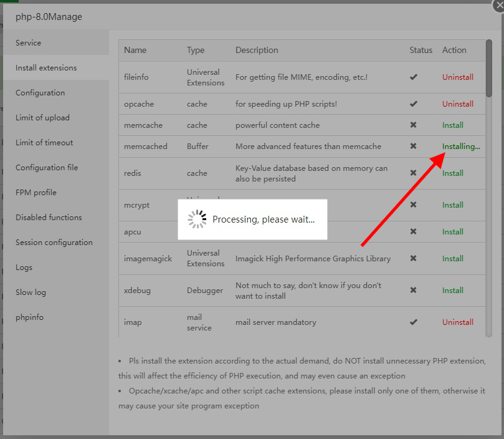
Task: Select Install extensions in sidebar
Action: click(x=46, y=68)
